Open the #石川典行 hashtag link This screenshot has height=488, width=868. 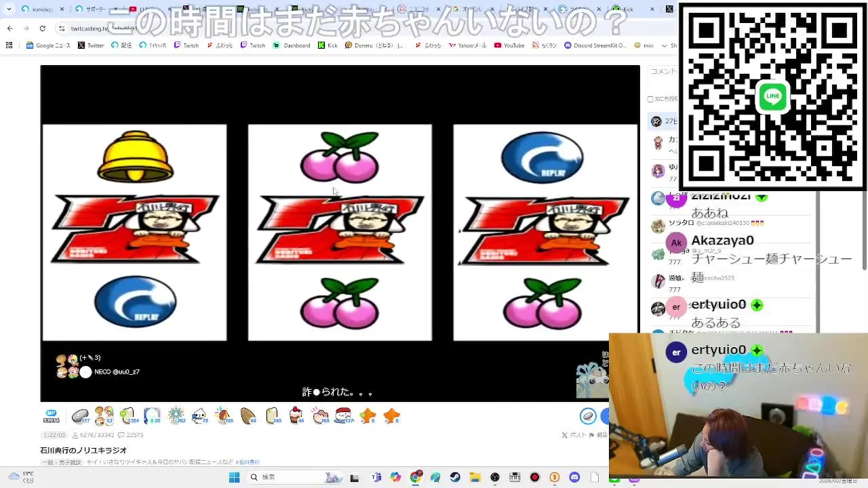point(247,462)
